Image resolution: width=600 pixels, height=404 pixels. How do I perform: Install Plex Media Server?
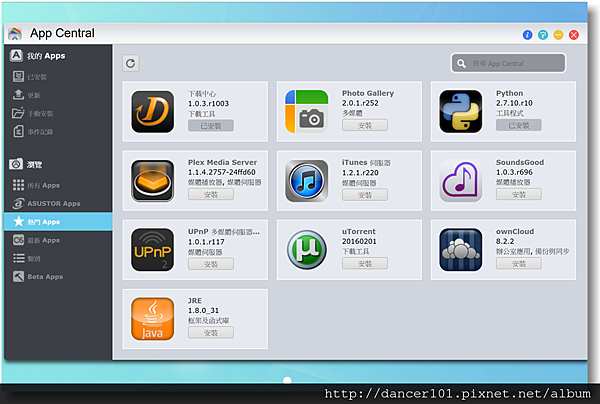coord(211,194)
